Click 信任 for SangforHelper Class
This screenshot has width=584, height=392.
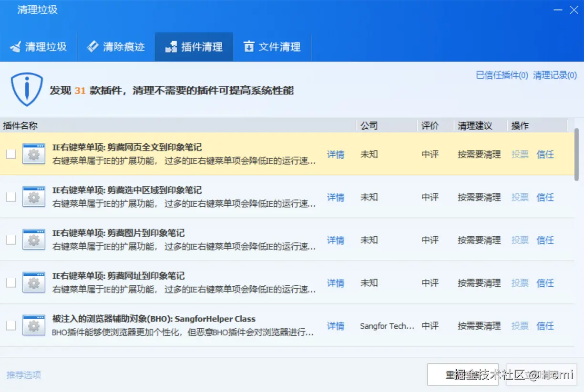pos(545,326)
